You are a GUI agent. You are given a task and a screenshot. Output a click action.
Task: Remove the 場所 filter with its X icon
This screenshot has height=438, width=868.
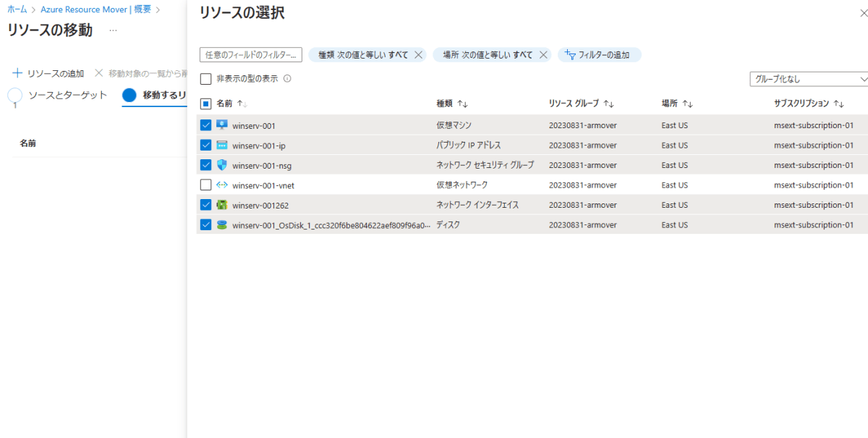(543, 55)
